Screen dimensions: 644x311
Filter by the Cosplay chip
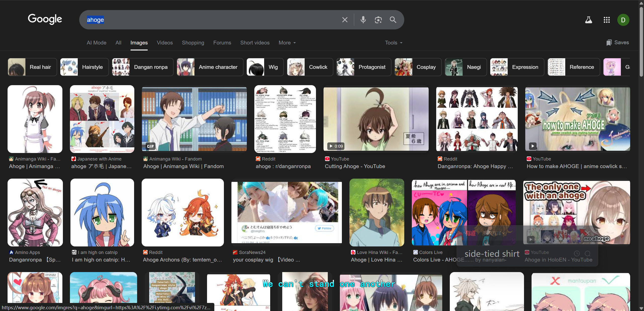tap(418, 67)
